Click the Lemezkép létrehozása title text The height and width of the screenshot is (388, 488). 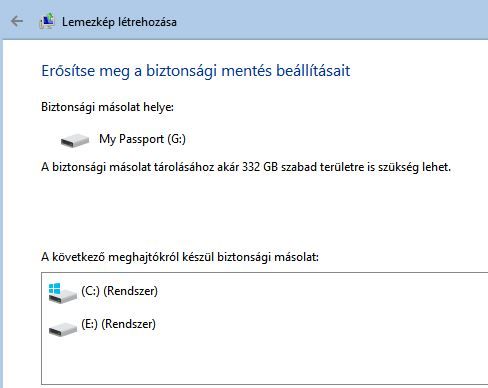tap(119, 22)
